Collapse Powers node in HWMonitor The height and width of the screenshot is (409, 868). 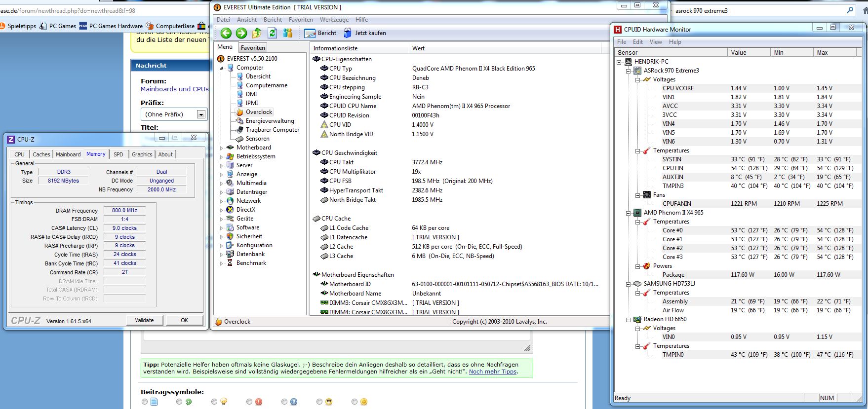pos(637,266)
